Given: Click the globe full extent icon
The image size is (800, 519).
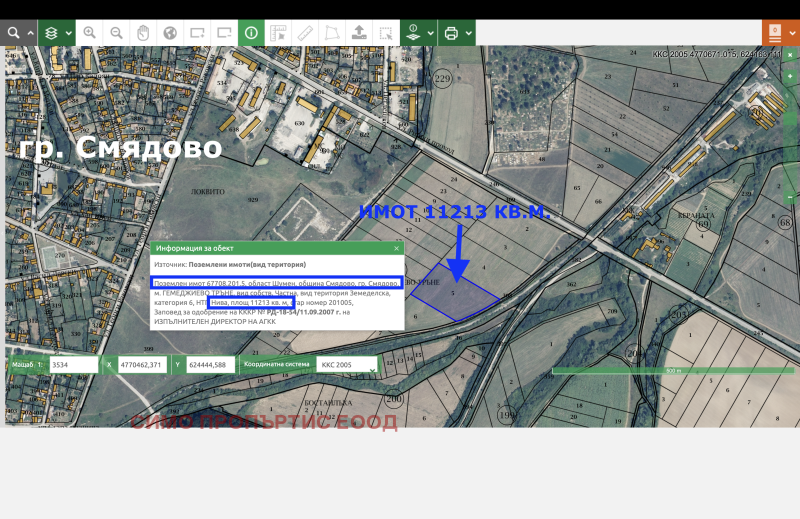Looking at the screenshot, I should (x=170, y=33).
